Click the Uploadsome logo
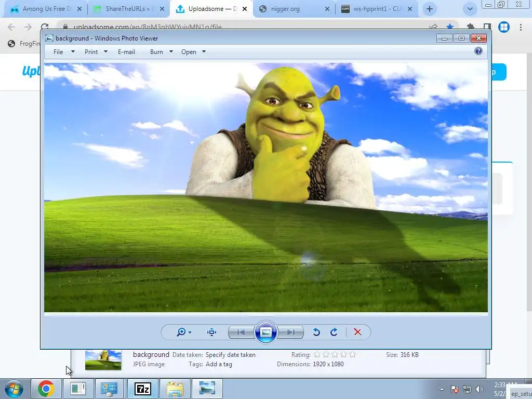The height and width of the screenshot is (399, 532). pos(31,71)
